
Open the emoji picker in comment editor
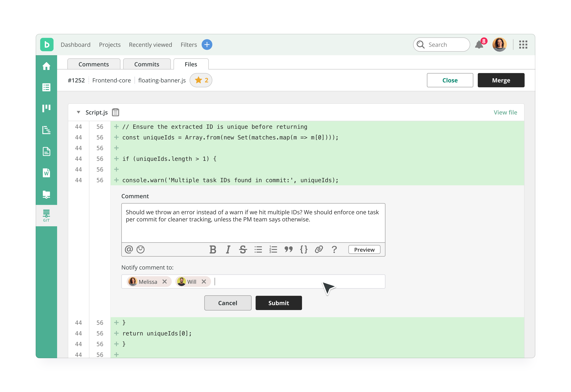(x=140, y=250)
